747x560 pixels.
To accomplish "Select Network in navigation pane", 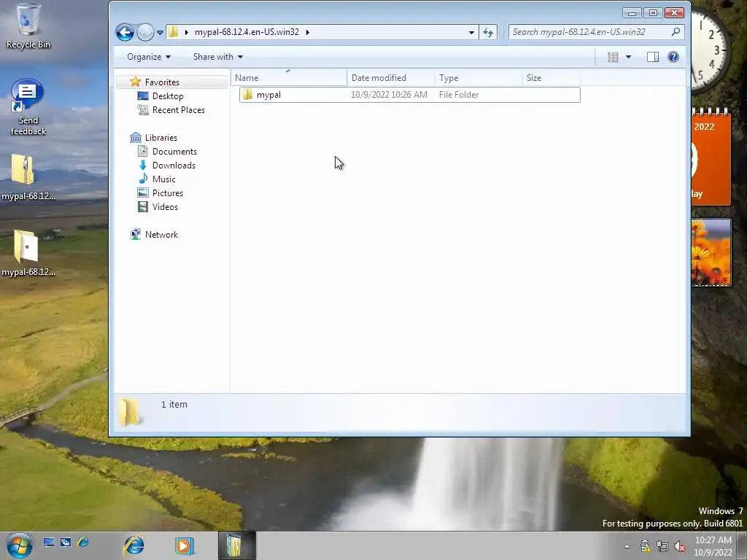I will tap(161, 234).
